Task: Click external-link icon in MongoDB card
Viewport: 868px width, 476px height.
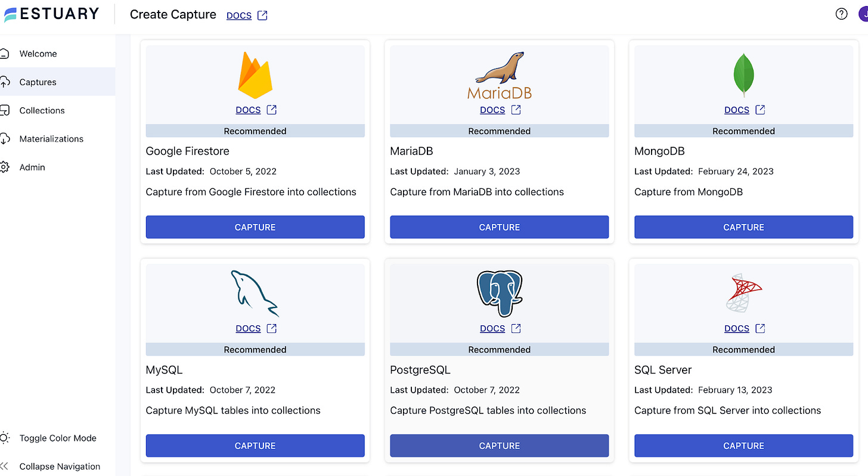Action: click(x=760, y=110)
